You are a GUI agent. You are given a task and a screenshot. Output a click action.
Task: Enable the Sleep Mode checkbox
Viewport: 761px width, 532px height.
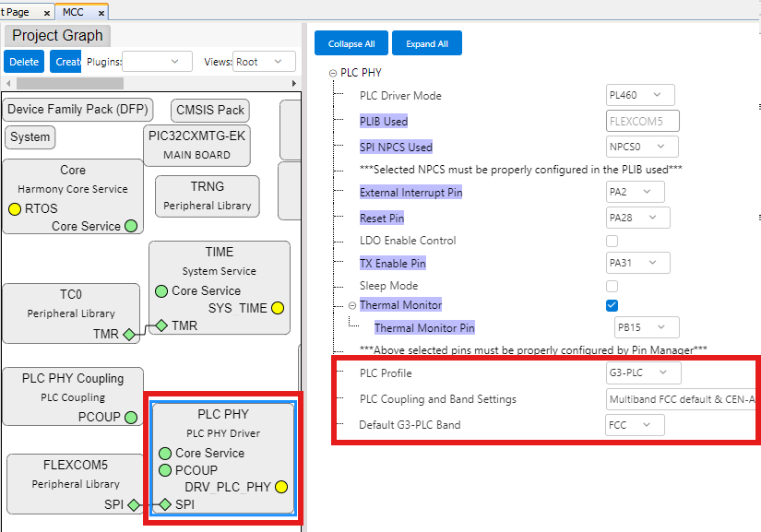(612, 286)
